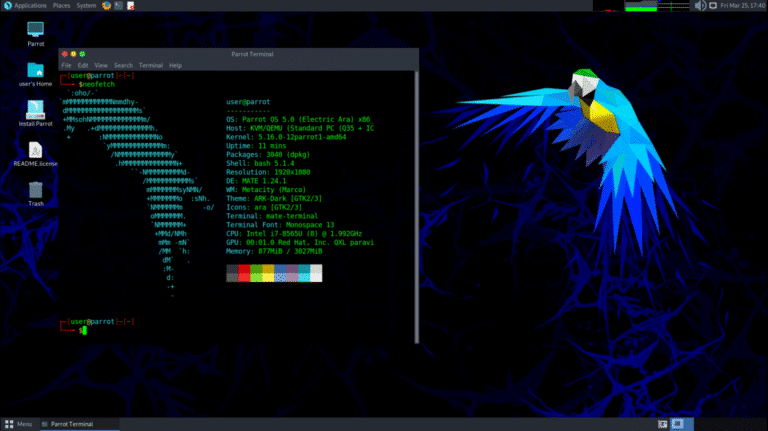Click the 'Uptime: 11 mins' line
Screen dimensions: 768x431
click(x=256, y=146)
